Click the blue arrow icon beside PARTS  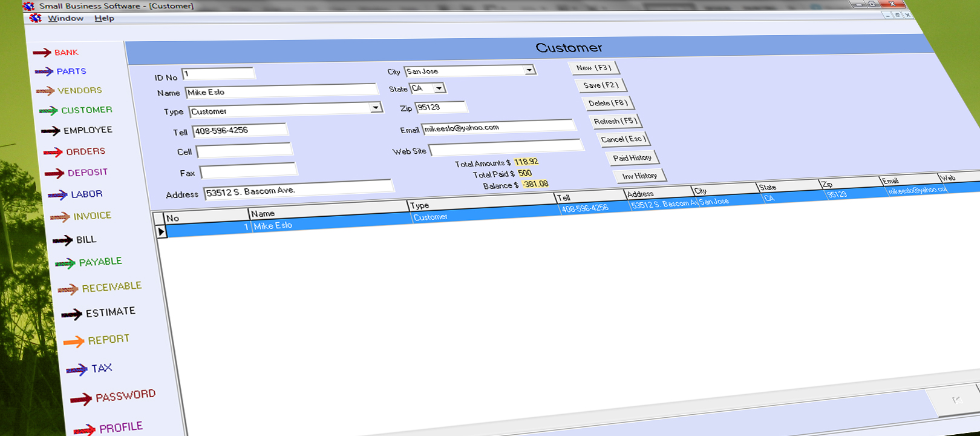[x=44, y=71]
